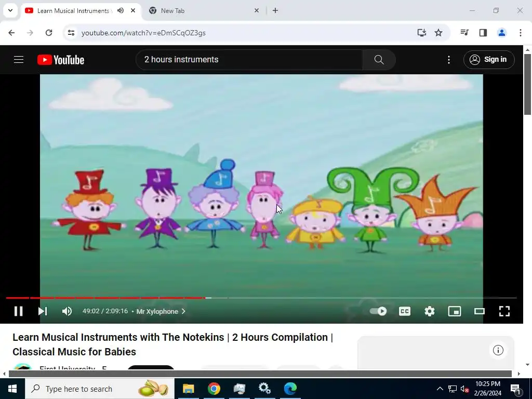532x399 pixels.
Task: Show hidden system tray icons
Action: point(440,389)
